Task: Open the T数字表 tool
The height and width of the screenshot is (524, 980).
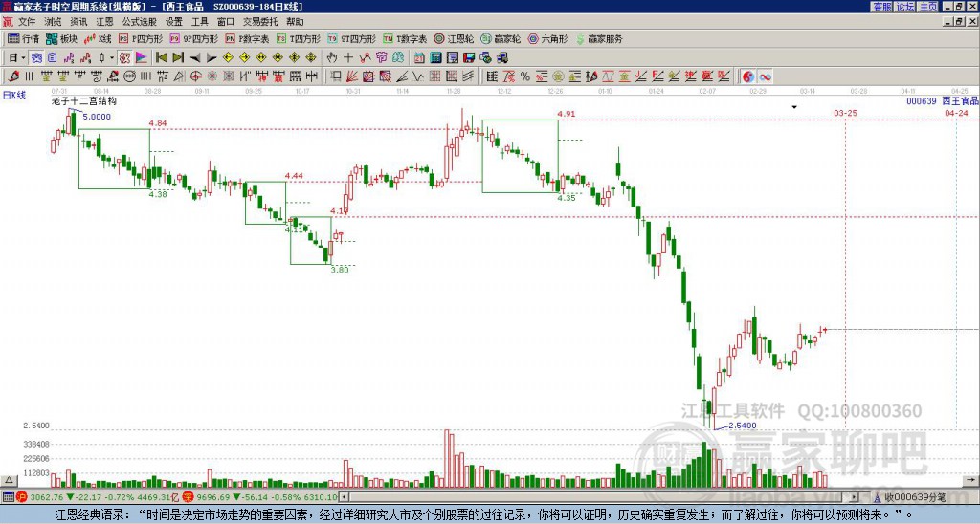Action: [x=405, y=38]
